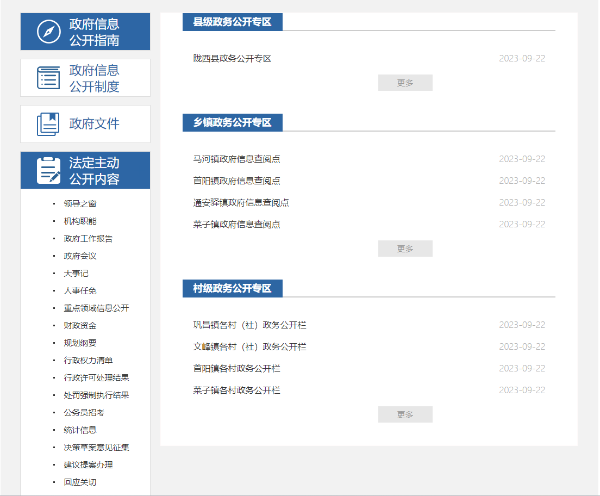Open 首阳镇各村政务公开栏 link
The width and height of the screenshot is (600, 496).
tap(236, 369)
